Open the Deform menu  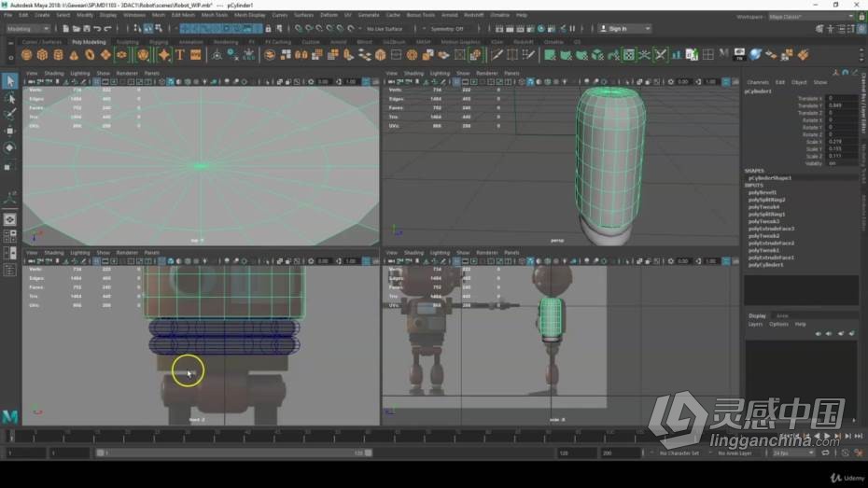click(x=329, y=15)
